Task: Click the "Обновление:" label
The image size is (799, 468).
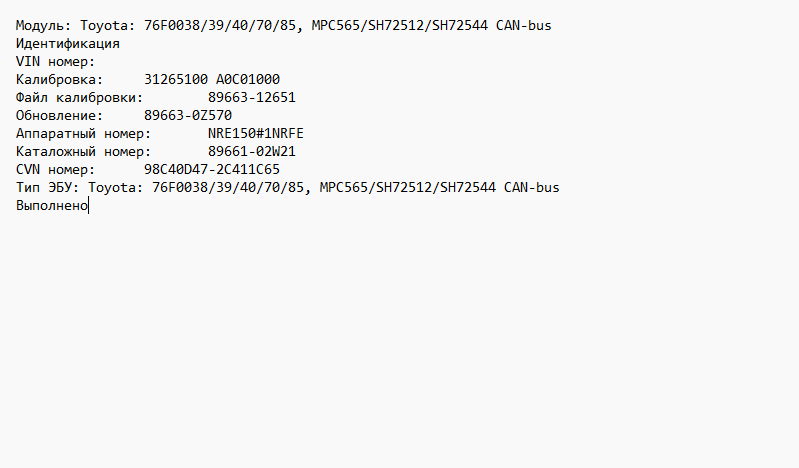Action: [60, 115]
